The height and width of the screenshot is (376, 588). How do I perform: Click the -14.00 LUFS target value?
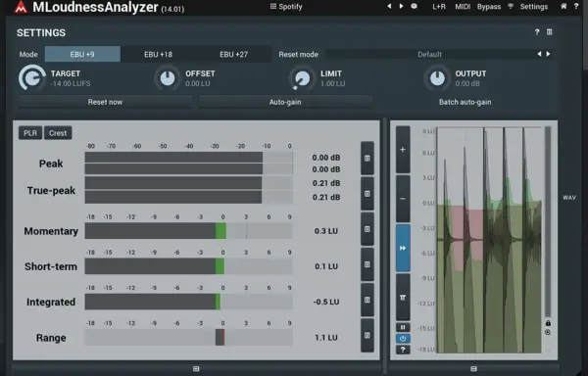coord(71,83)
